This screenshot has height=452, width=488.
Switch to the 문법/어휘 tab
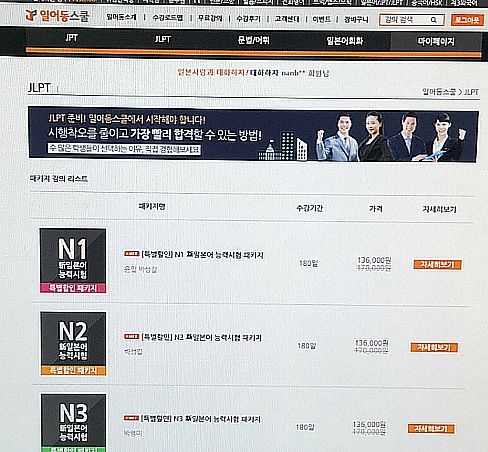(254, 40)
